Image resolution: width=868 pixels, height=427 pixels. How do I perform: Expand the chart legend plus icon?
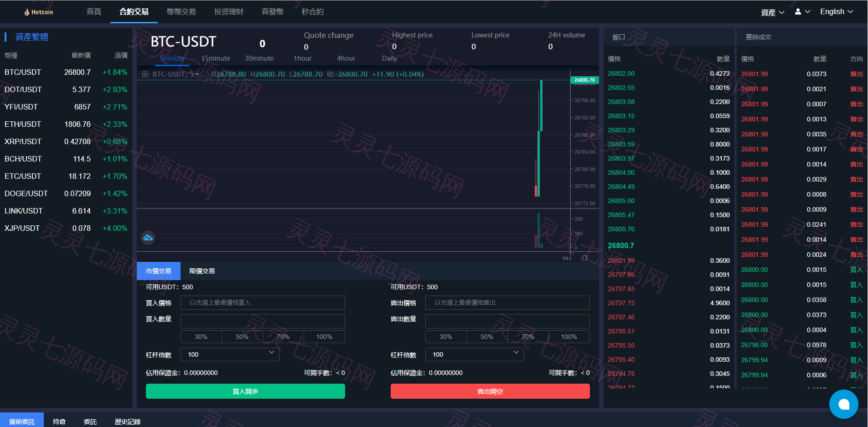pyautogui.click(x=145, y=74)
